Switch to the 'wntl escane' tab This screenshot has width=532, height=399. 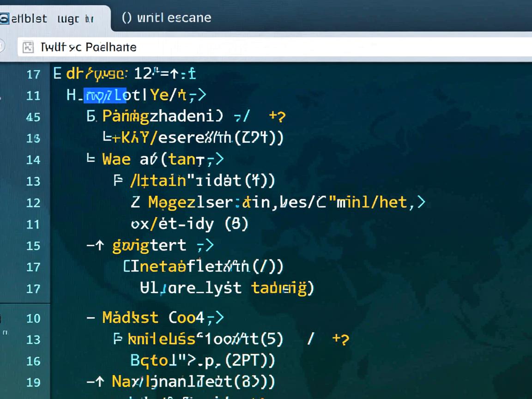point(166,18)
